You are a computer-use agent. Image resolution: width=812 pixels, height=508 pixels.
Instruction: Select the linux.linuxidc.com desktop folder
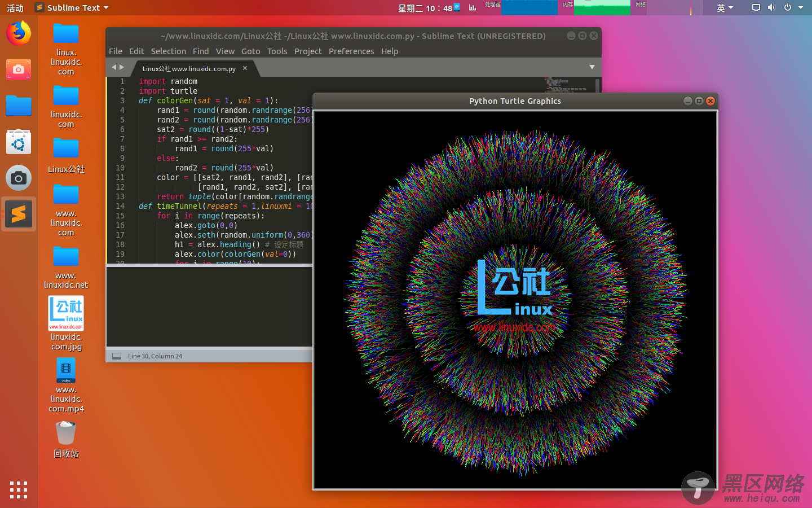click(x=66, y=49)
